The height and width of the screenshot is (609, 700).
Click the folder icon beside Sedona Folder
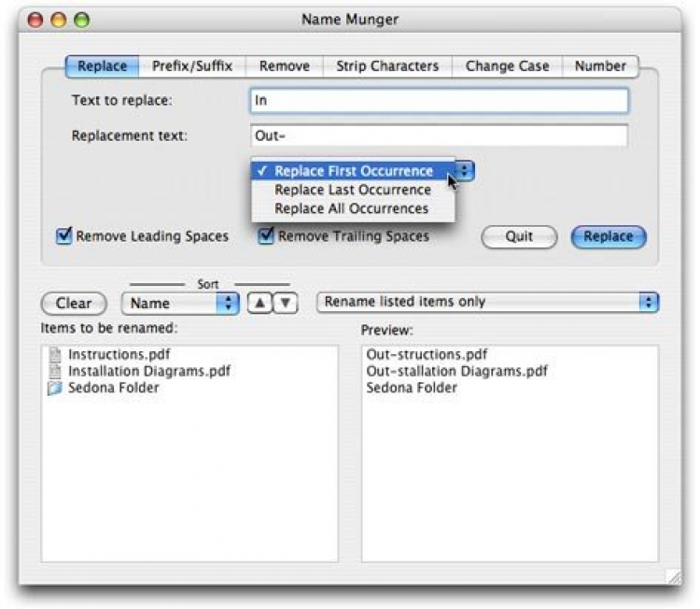click(x=55, y=388)
